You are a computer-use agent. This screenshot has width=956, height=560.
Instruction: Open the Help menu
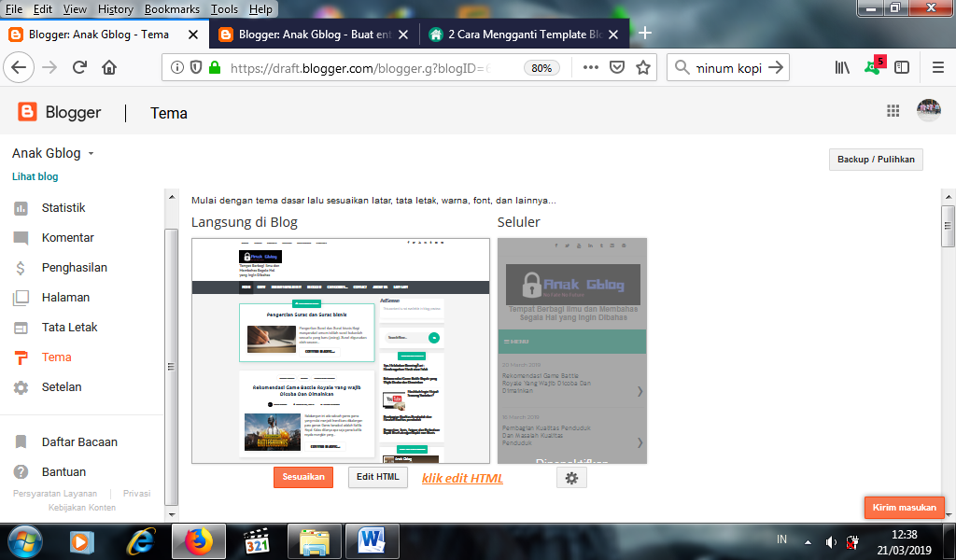click(261, 9)
